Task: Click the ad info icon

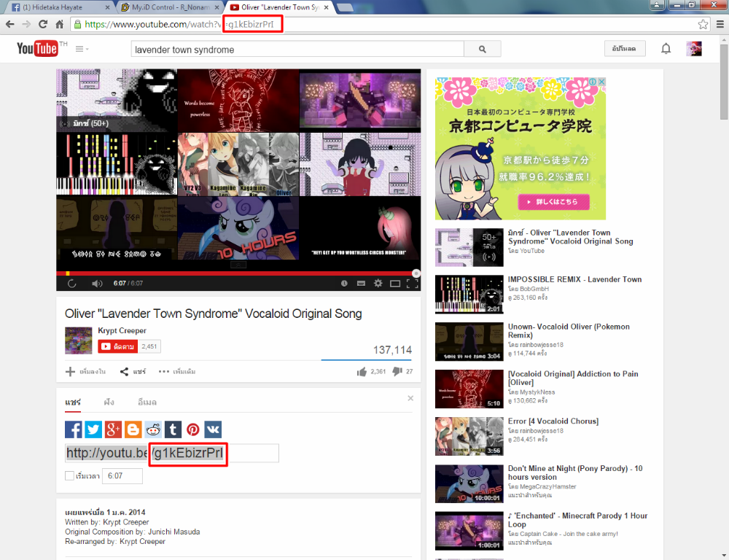Action: click(593, 82)
